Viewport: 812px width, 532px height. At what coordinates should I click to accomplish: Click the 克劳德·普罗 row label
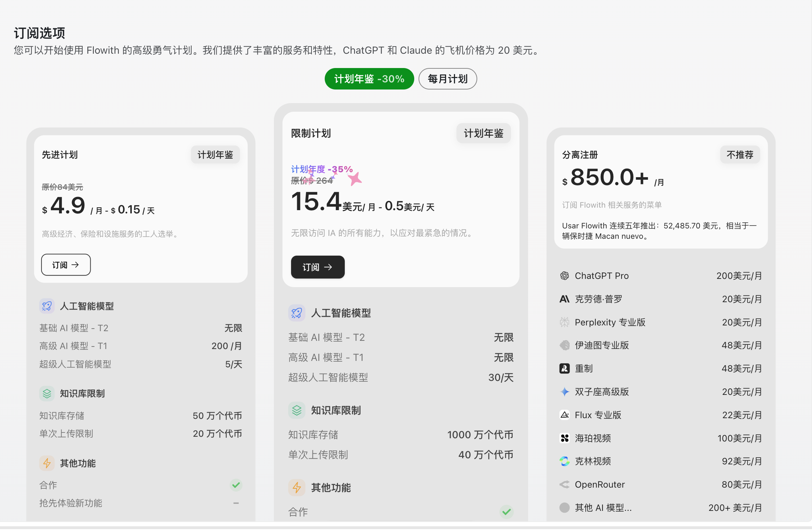point(598,299)
